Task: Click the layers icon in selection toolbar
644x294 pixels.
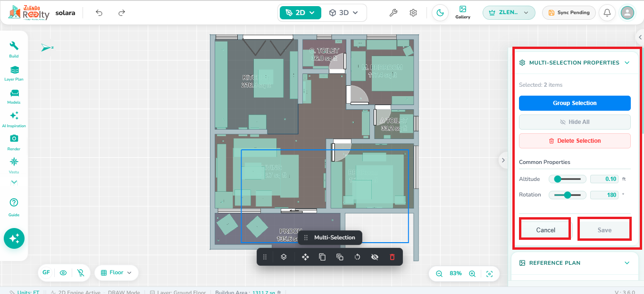Action: pos(284,257)
